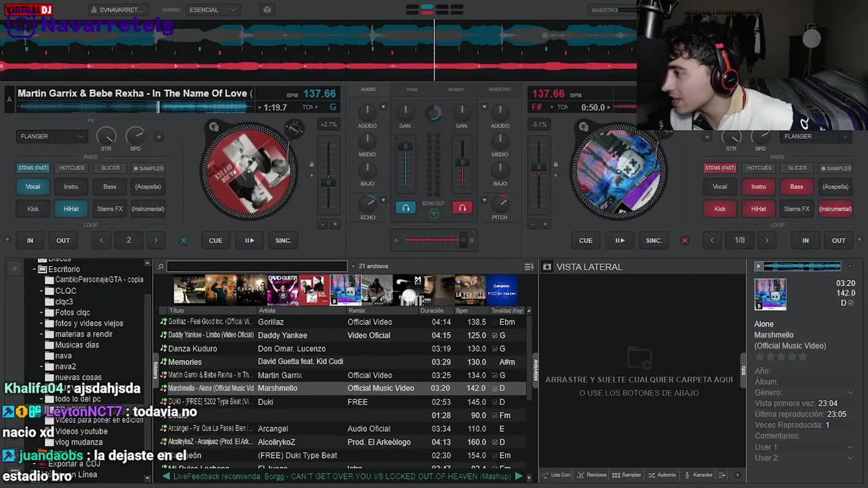Set loop IN on deck A
This screenshot has height=488, width=868.
pyautogui.click(x=30, y=241)
